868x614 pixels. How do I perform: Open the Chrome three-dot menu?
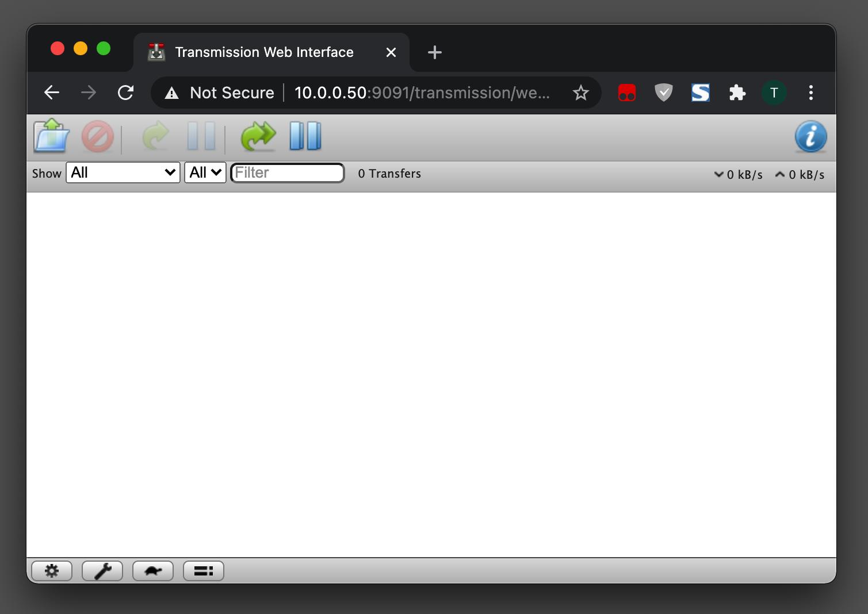click(811, 93)
